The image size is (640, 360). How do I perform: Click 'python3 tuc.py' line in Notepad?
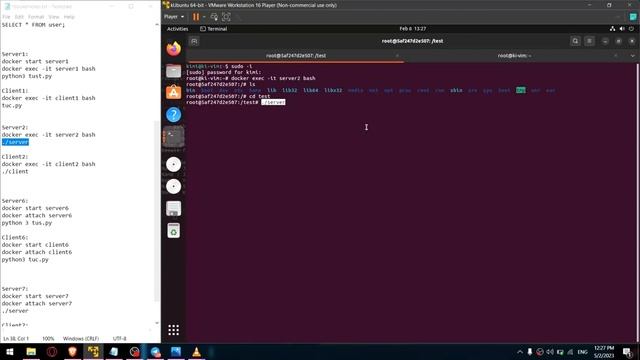[25, 260]
